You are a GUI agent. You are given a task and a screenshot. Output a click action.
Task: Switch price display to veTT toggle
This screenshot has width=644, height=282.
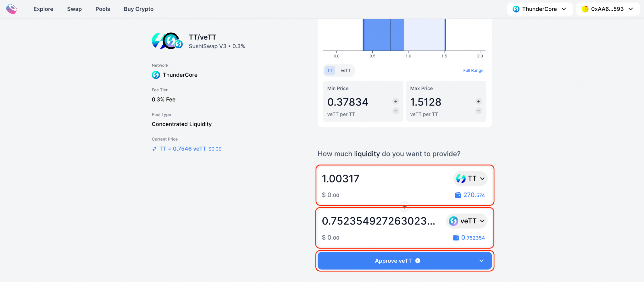tap(346, 70)
